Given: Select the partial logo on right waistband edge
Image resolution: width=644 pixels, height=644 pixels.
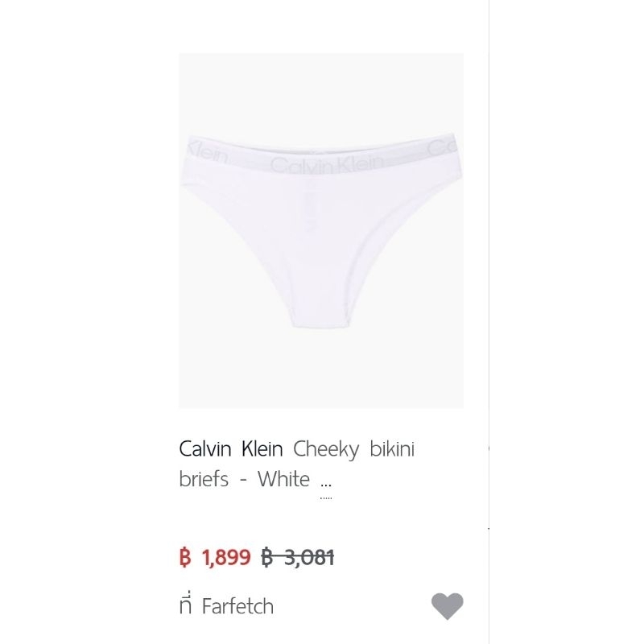Looking at the screenshot, I should click(x=441, y=147).
